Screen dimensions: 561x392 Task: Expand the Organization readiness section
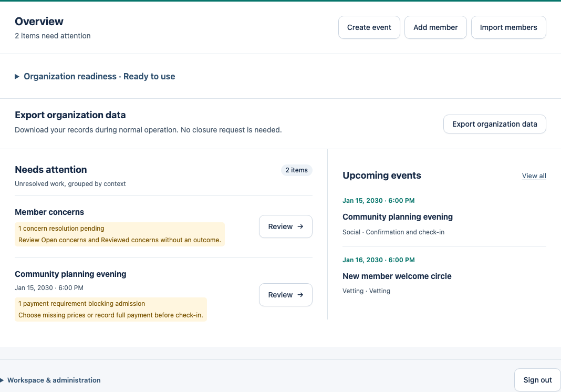[x=95, y=76]
